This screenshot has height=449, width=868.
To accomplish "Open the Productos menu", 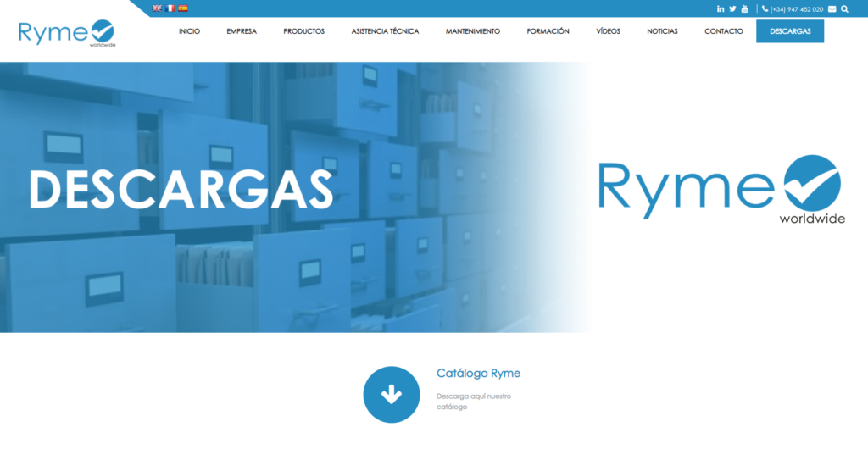I will click(303, 31).
